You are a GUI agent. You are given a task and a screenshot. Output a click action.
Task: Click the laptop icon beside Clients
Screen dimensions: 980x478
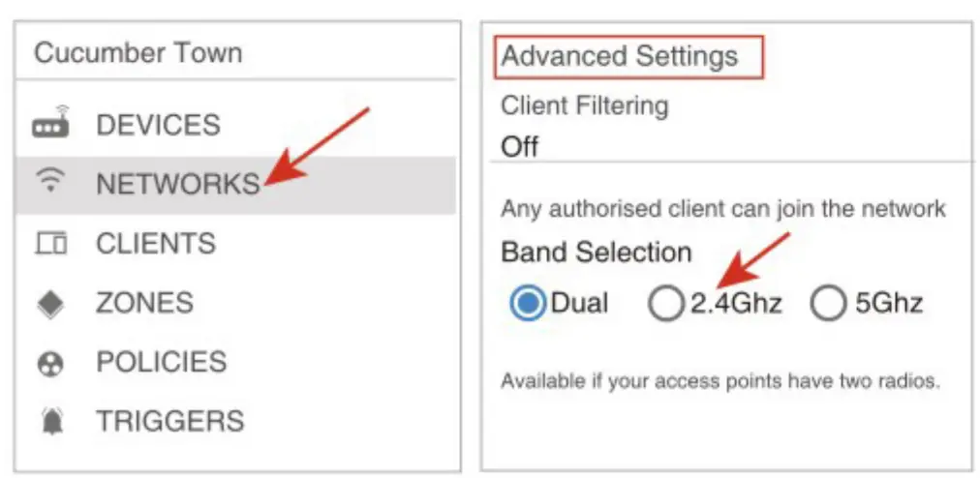tap(51, 243)
